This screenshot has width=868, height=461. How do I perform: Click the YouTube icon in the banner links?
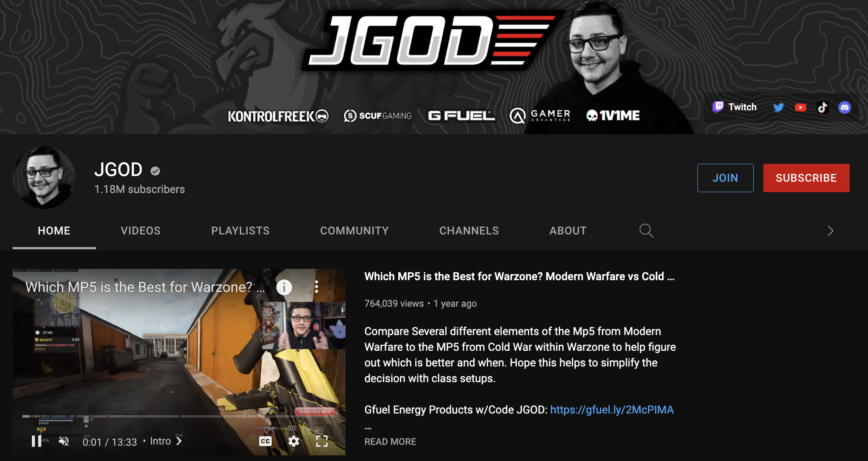pos(801,107)
